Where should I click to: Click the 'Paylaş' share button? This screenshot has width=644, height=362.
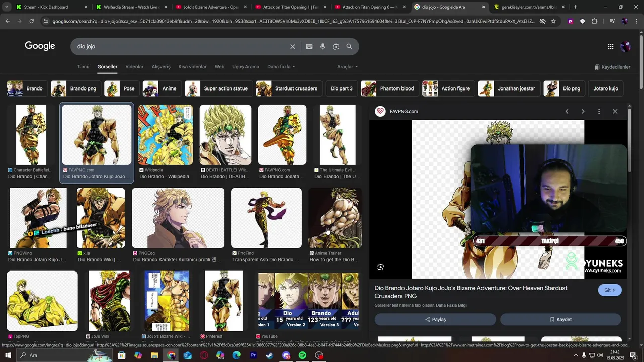click(x=435, y=319)
